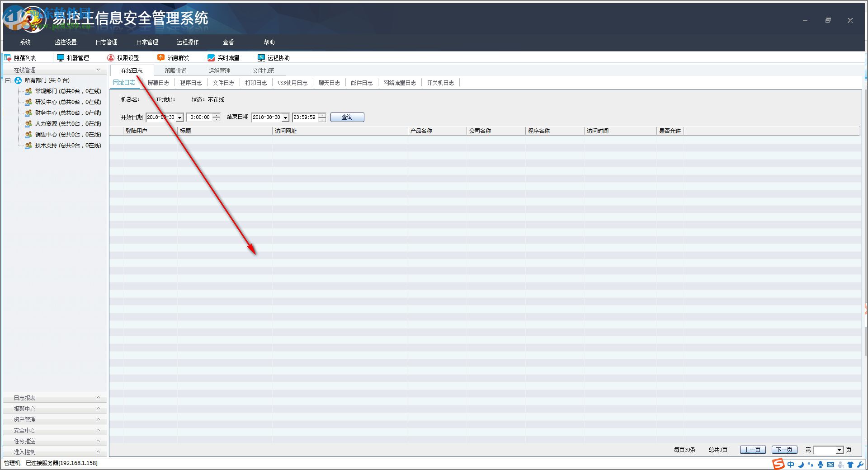Select the 研发中心 group icon
Viewport: 868px width, 470px height.
tap(28, 102)
